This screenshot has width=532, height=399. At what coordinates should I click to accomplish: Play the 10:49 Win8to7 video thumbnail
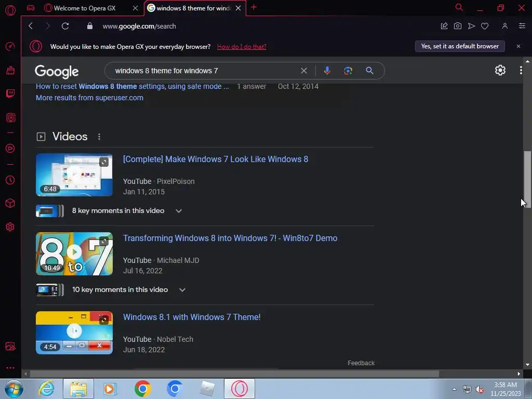pos(74,254)
